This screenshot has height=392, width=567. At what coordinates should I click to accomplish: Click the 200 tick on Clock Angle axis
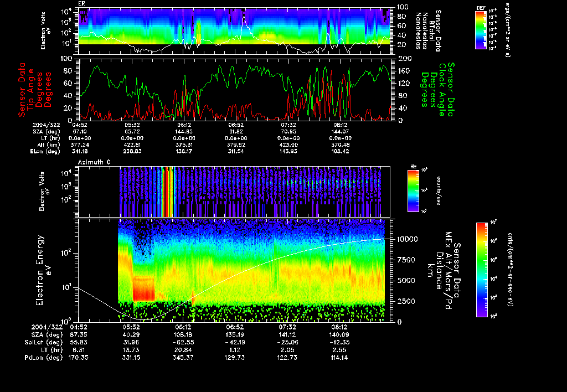[405, 59]
